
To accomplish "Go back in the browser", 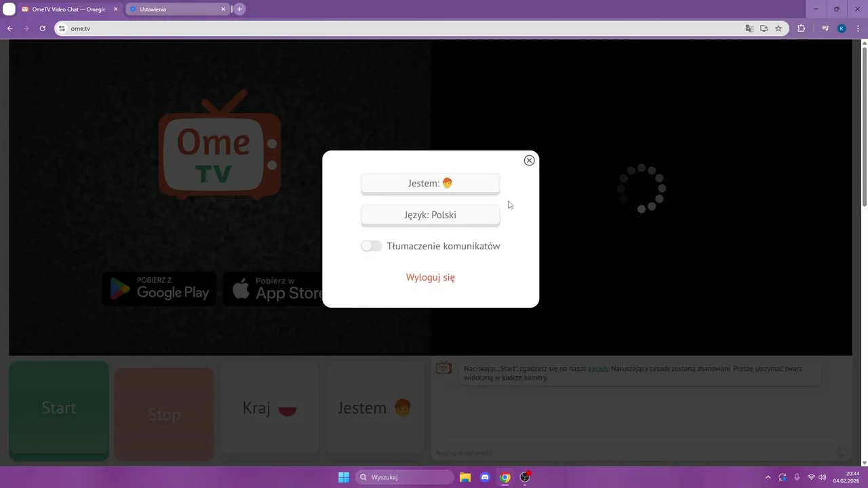I will 9,28.
